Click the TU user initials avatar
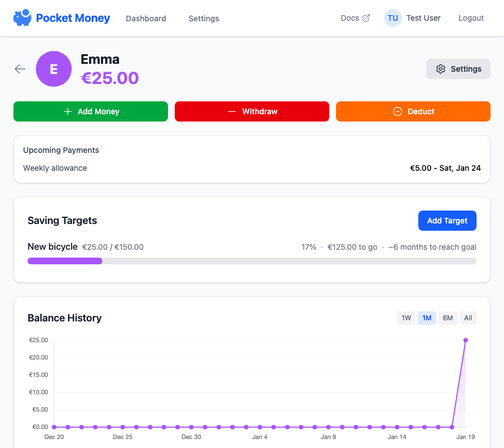The width and height of the screenshot is (504, 448). [x=393, y=18]
